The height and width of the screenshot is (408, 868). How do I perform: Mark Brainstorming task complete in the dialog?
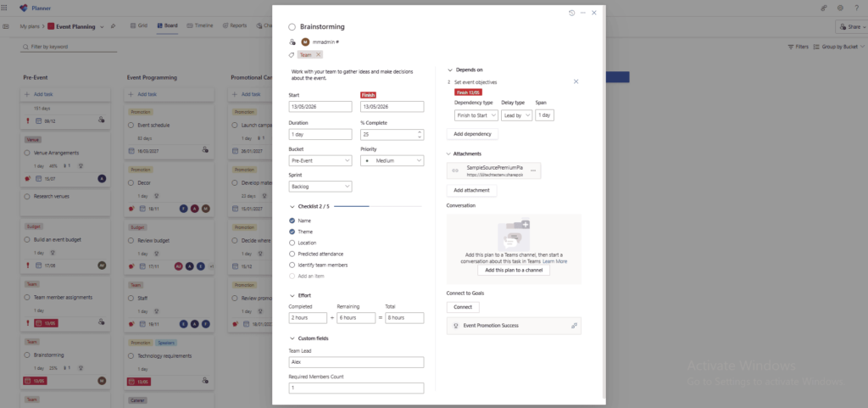coord(292,26)
